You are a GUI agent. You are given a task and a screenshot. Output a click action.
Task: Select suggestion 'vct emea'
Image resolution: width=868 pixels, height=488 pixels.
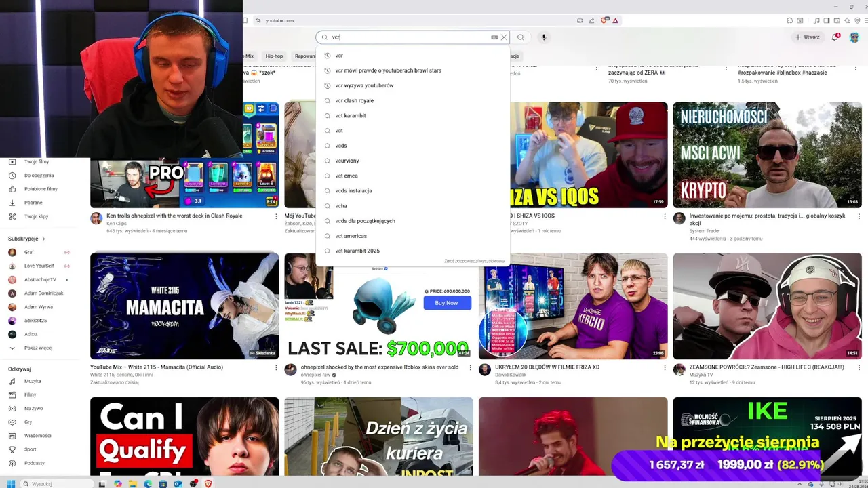(x=412, y=176)
